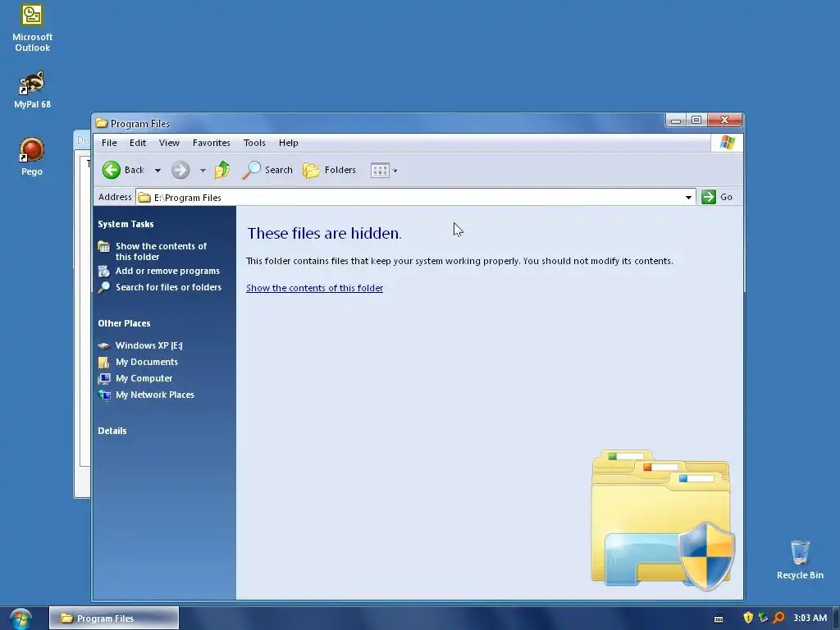The width and height of the screenshot is (840, 630).
Task: Click the Show Desktop strip at taskbar end
Action: click(836, 618)
